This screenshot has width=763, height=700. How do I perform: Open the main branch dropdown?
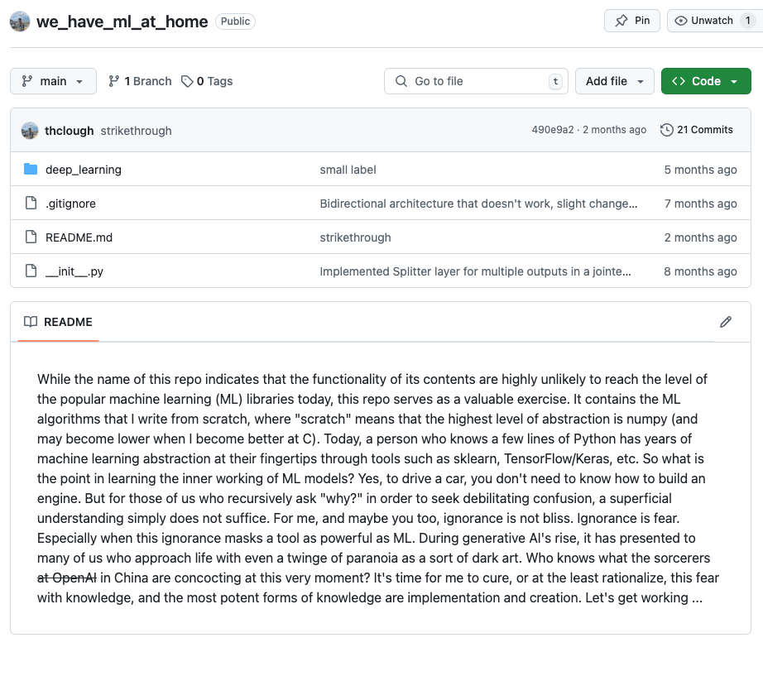coord(53,81)
